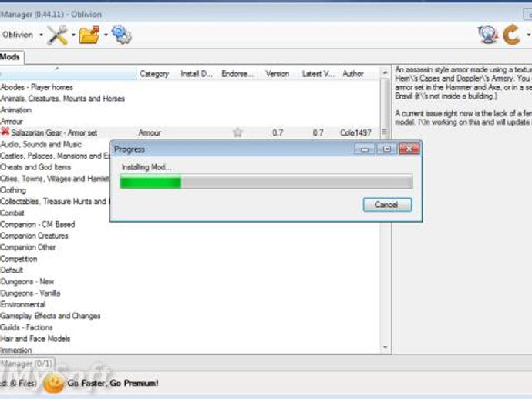Click the smiley face premium icon
This screenshot has height=399, width=532.
point(54,383)
